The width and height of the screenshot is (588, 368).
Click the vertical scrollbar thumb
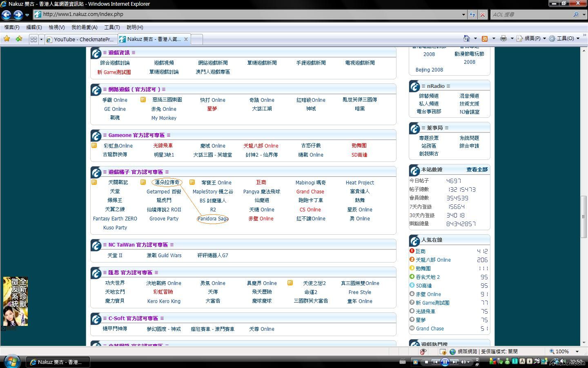584,217
